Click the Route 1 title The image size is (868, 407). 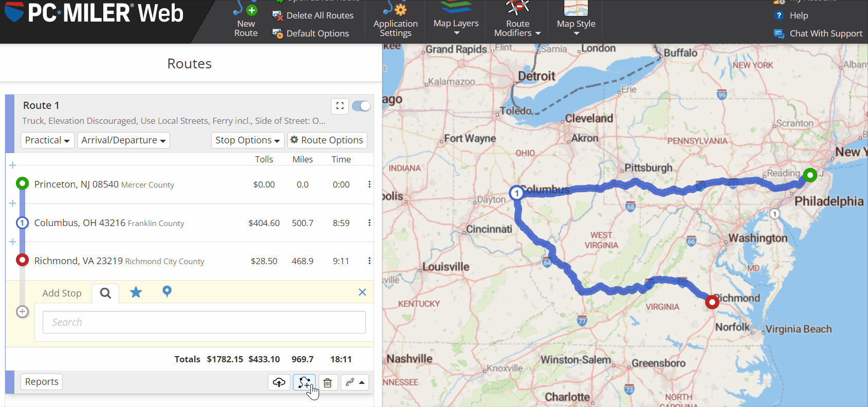click(x=41, y=105)
